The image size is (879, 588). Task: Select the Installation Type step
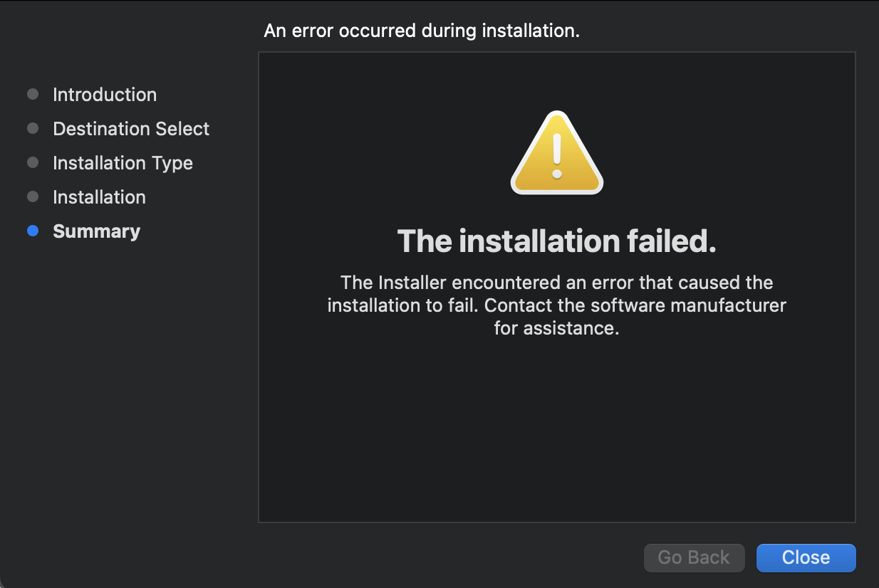123,163
